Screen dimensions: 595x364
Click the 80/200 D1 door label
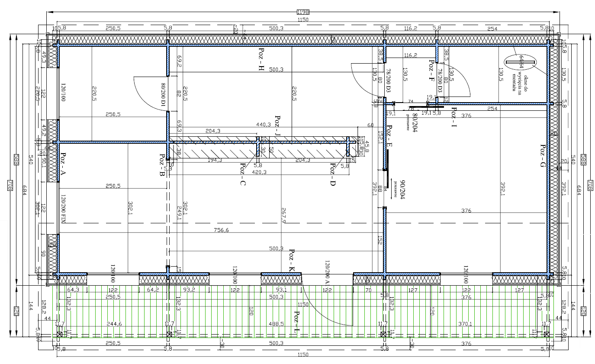pos(163,95)
